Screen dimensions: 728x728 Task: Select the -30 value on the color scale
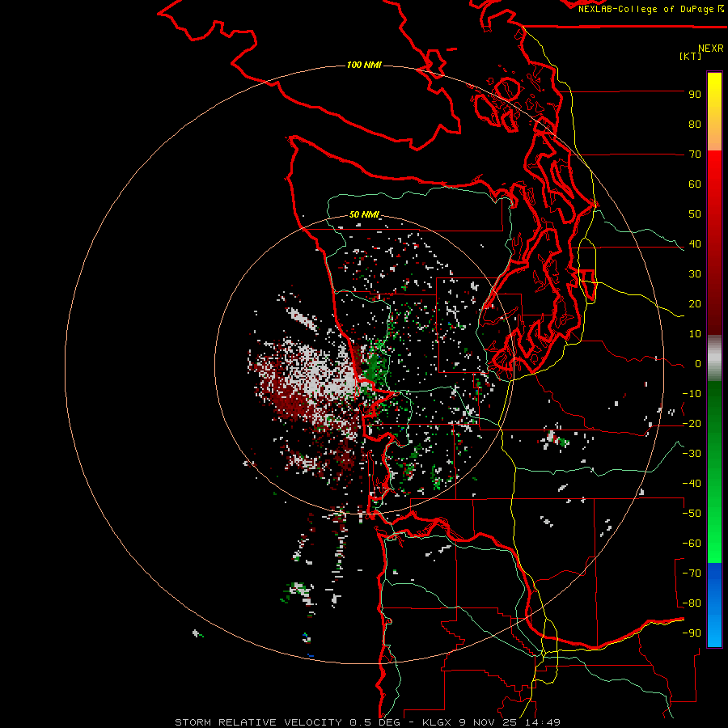coord(692,454)
